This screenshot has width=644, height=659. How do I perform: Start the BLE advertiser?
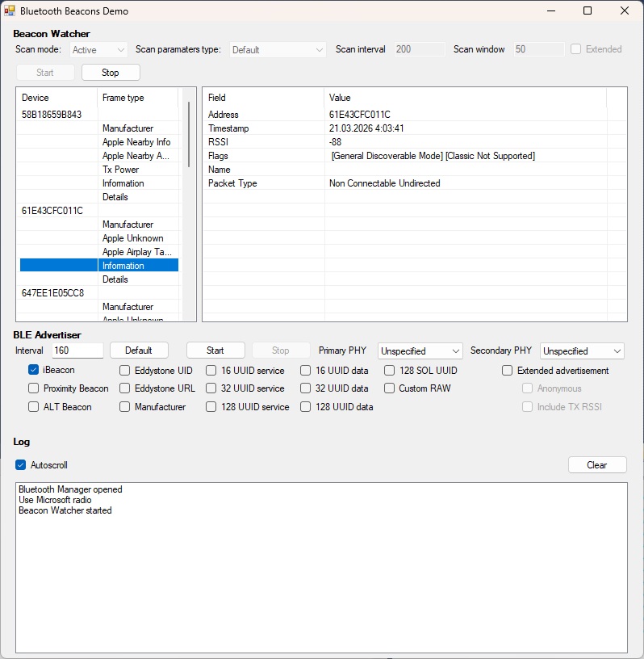pyautogui.click(x=215, y=350)
